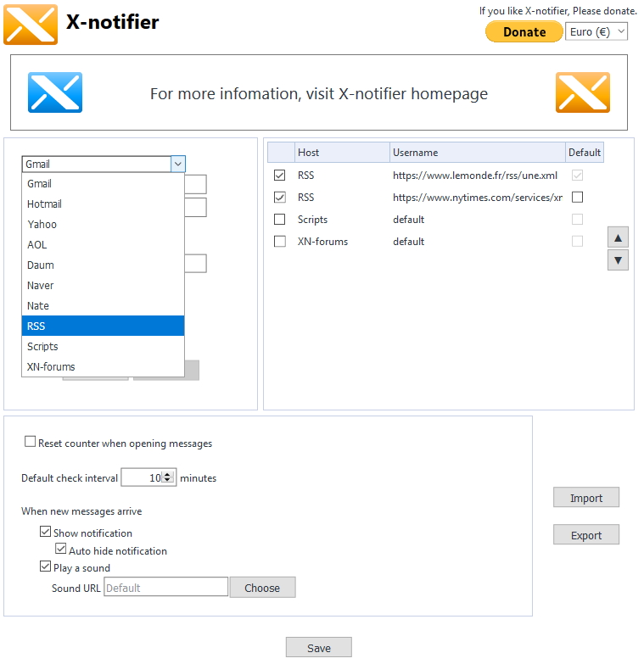
Task: Uncheck the lemonde.fr RSS account checkbox
Action: coord(280,176)
